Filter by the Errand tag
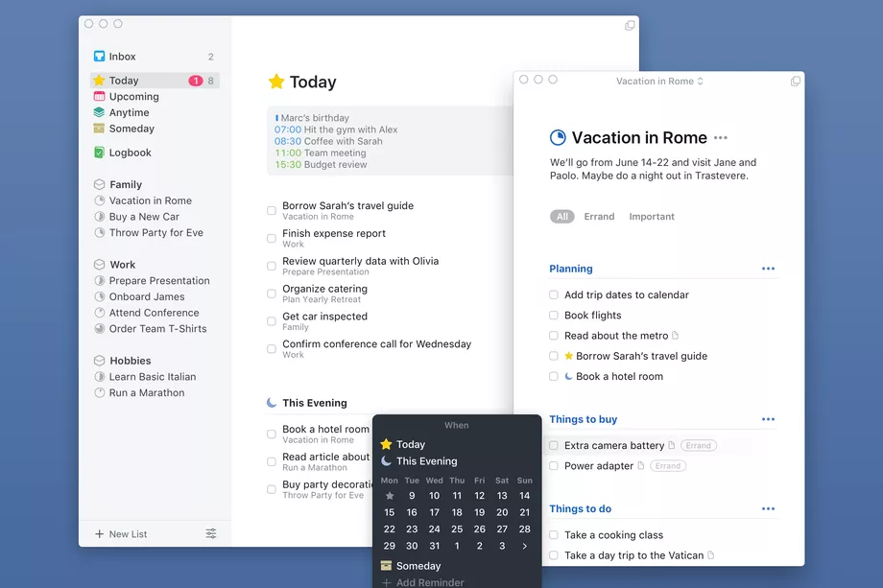Image resolution: width=883 pixels, height=588 pixels. click(599, 217)
